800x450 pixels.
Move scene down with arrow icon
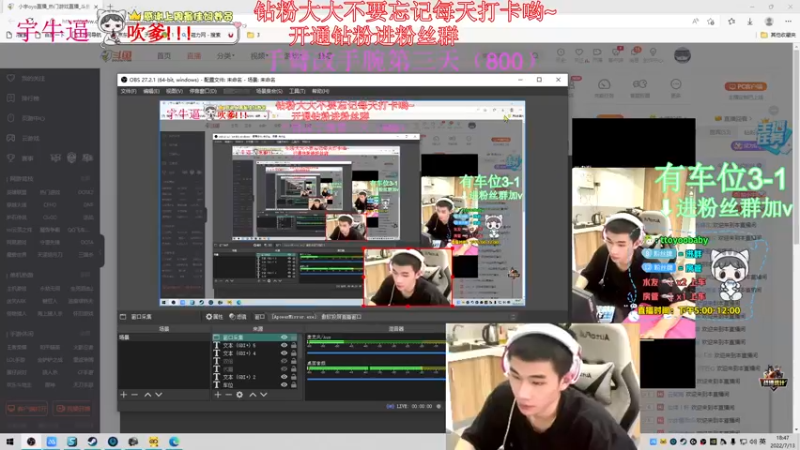[159, 394]
